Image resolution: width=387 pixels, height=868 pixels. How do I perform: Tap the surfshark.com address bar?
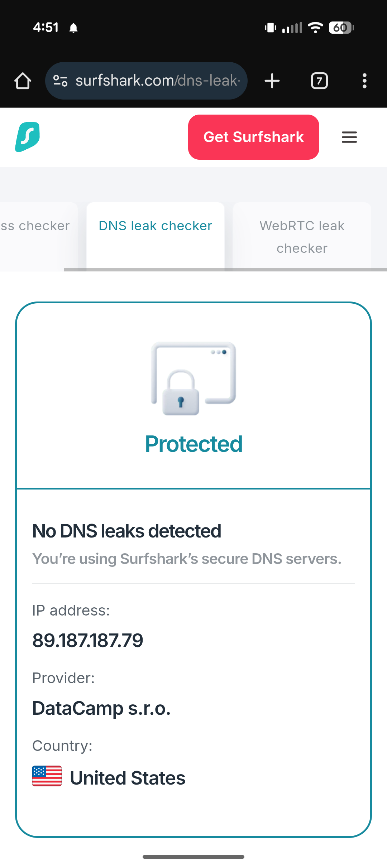(158, 81)
